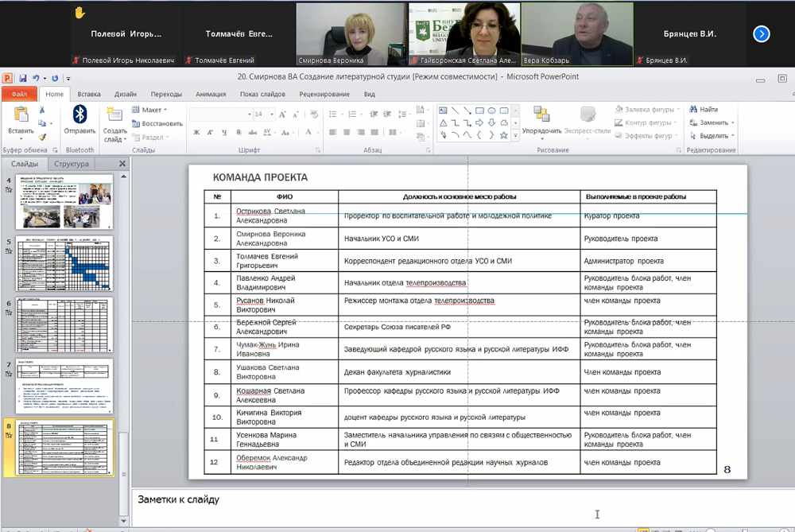Click the Undo arrow icon
The width and height of the screenshot is (795, 532).
(37, 78)
